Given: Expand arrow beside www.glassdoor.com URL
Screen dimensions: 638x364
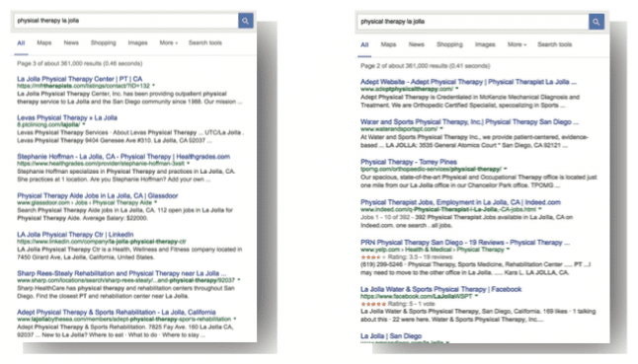Looking at the screenshot, I should click(155, 202).
